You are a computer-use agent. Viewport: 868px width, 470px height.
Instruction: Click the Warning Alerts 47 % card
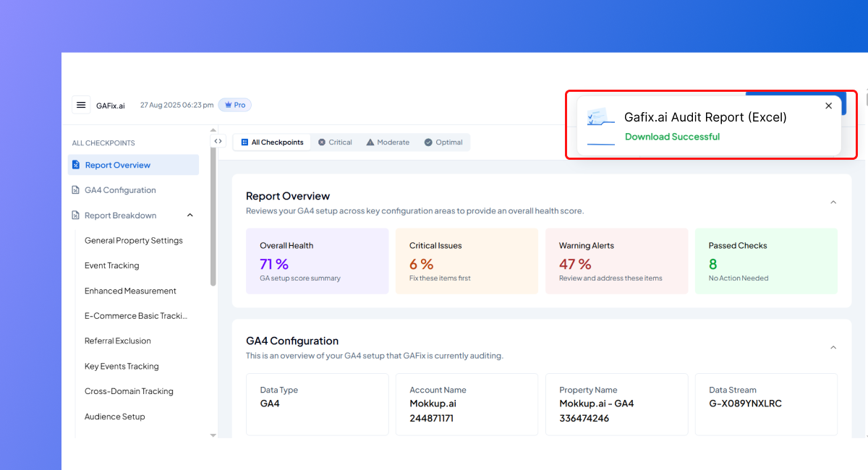pos(616,261)
